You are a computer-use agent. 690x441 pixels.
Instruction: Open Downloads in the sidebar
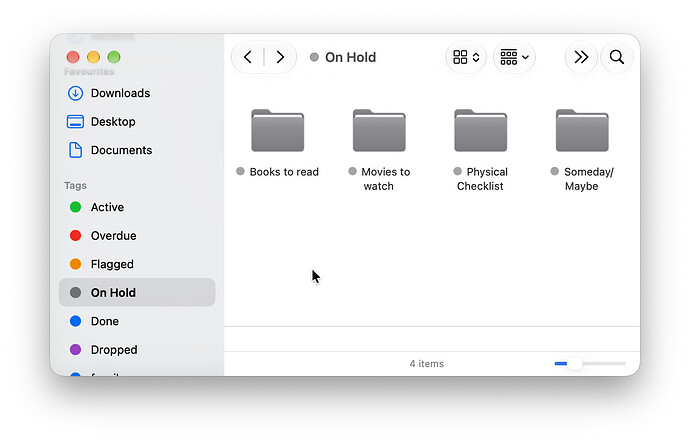[137, 93]
